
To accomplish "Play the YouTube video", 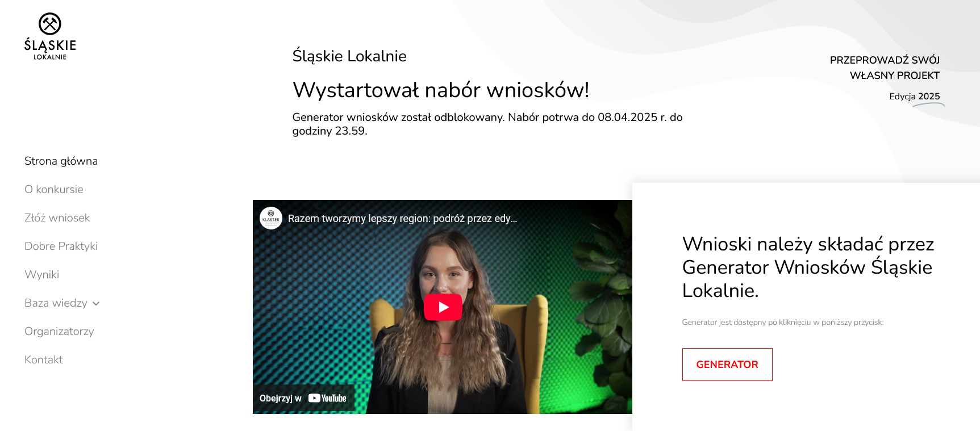I will [x=443, y=307].
